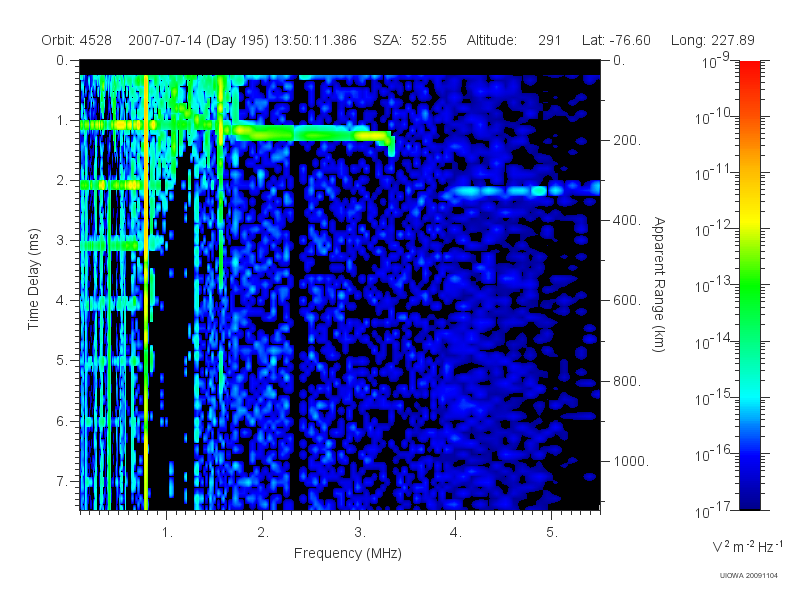The height and width of the screenshot is (600, 800).
Task: Click the dark blue bottom of color bar
Action: click(x=750, y=500)
